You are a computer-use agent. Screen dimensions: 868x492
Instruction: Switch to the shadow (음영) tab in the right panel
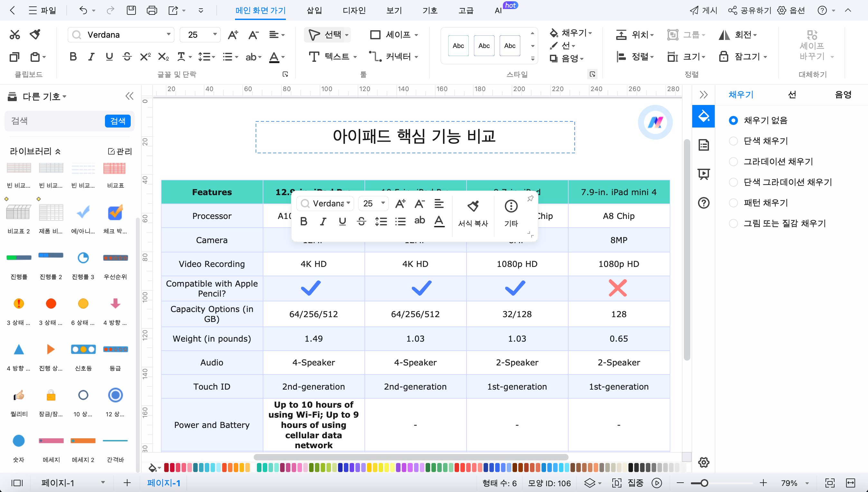pos(843,95)
